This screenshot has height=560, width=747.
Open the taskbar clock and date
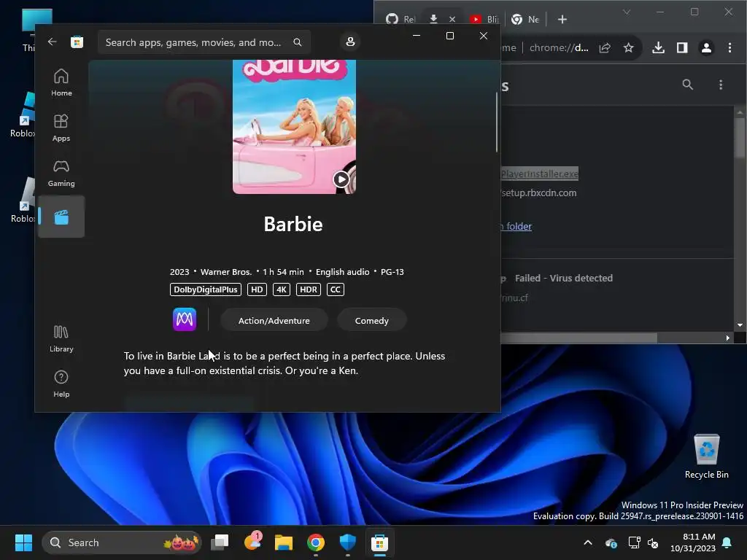point(692,542)
